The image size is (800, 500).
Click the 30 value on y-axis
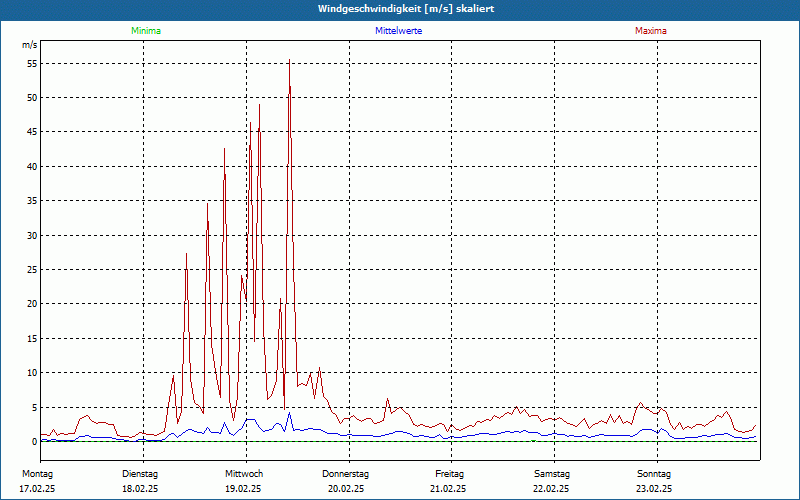click(33, 236)
